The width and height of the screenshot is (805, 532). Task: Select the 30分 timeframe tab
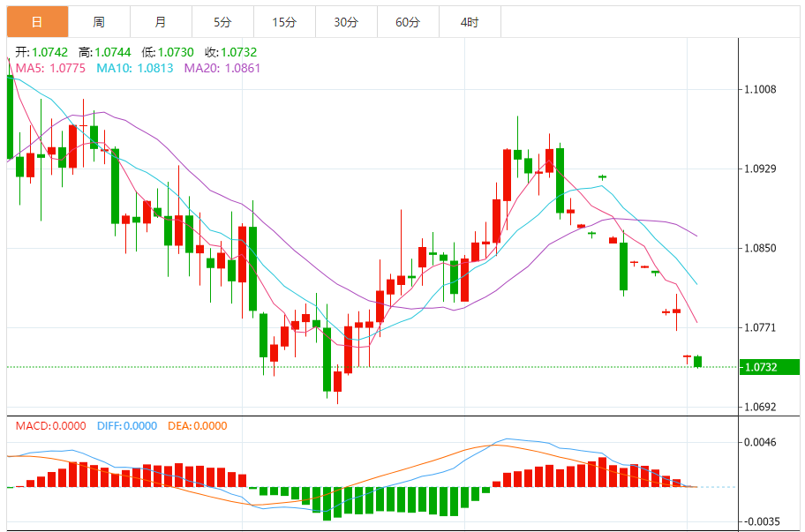pos(346,22)
